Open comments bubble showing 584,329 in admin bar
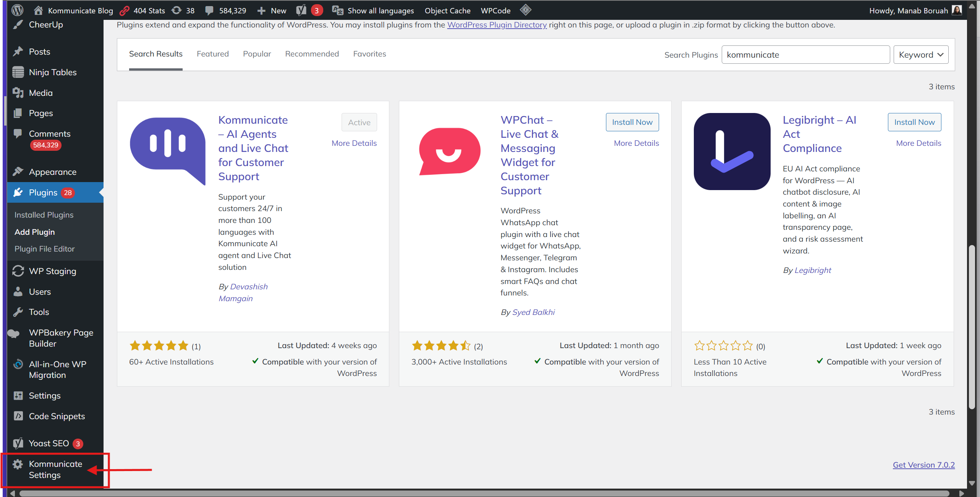 pos(225,10)
